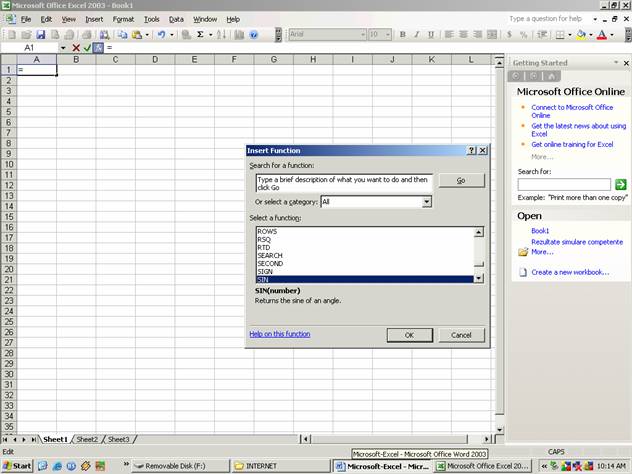Open the category dropdown showing All
Image resolution: width=632 pixels, height=474 pixels.
tap(426, 202)
